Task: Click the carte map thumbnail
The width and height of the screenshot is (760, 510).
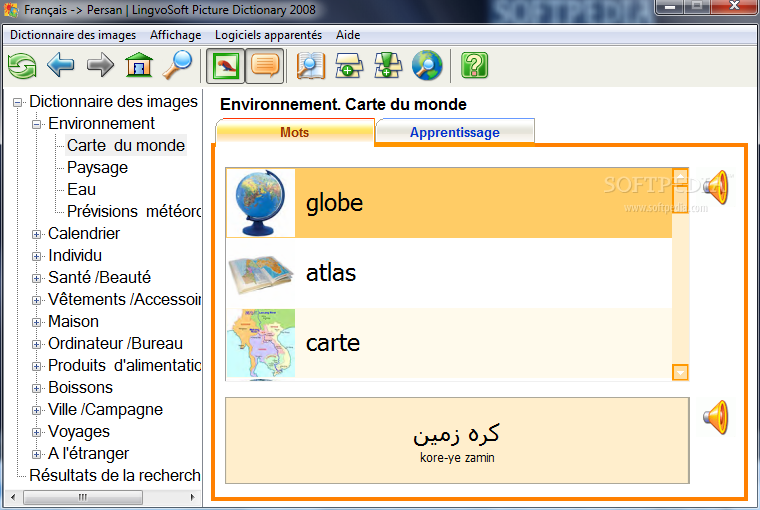Action: pyautogui.click(x=261, y=343)
